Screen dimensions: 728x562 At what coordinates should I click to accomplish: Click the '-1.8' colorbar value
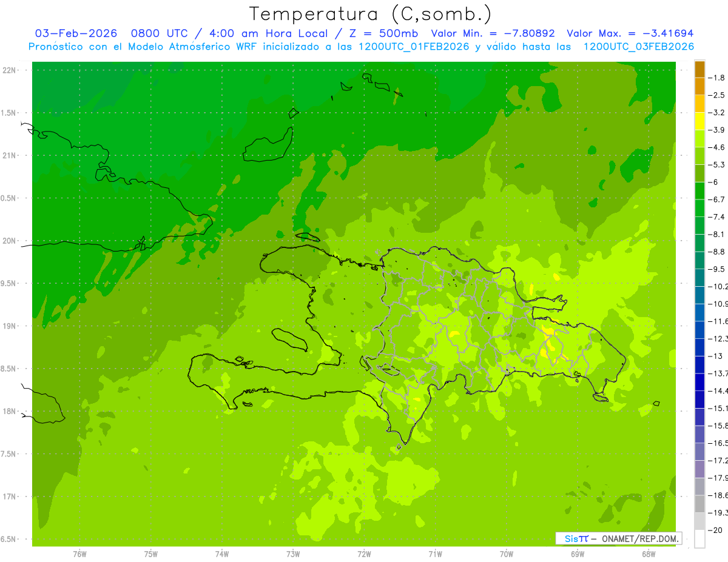pos(717,78)
